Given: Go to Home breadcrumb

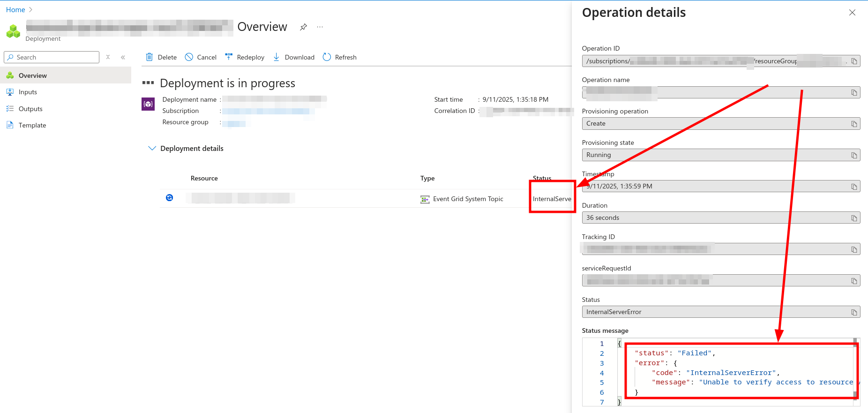Looking at the screenshot, I should coord(15,9).
